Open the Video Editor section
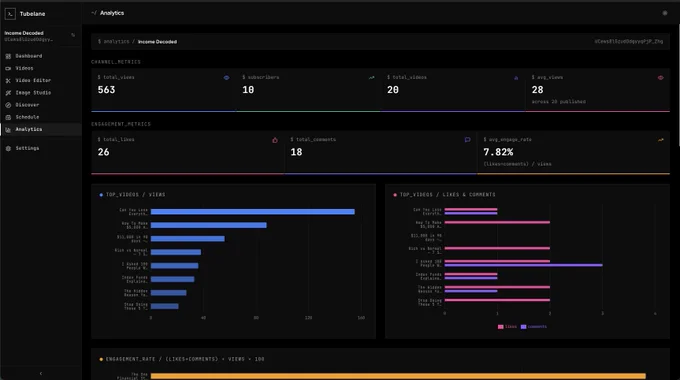This screenshot has width=680, height=380. (41, 80)
